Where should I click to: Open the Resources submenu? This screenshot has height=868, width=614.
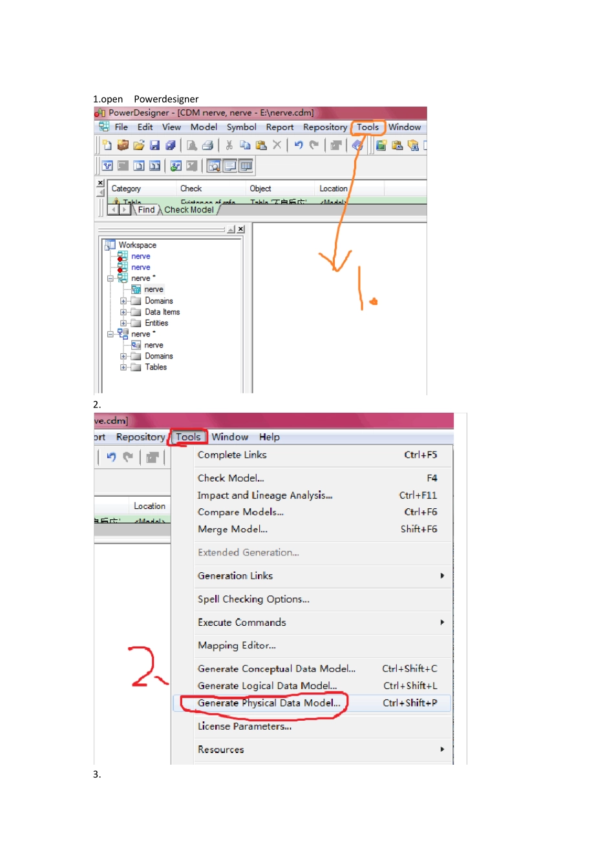pyautogui.click(x=322, y=749)
